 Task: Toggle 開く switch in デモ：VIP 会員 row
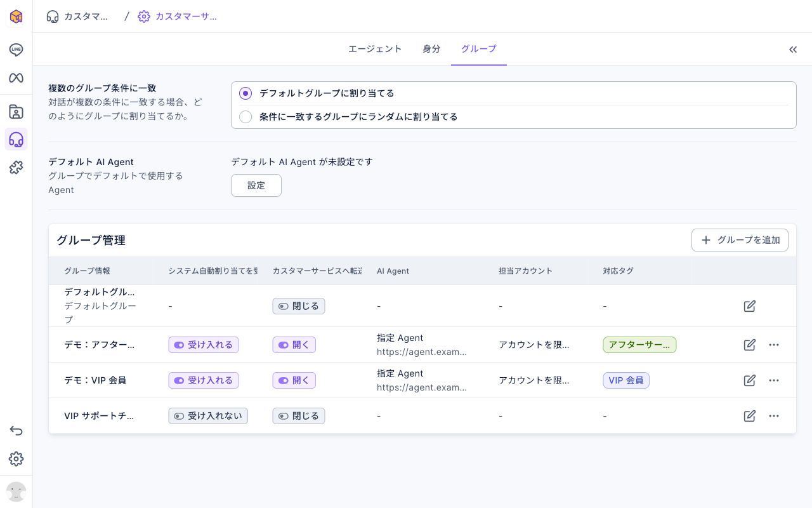(x=294, y=380)
